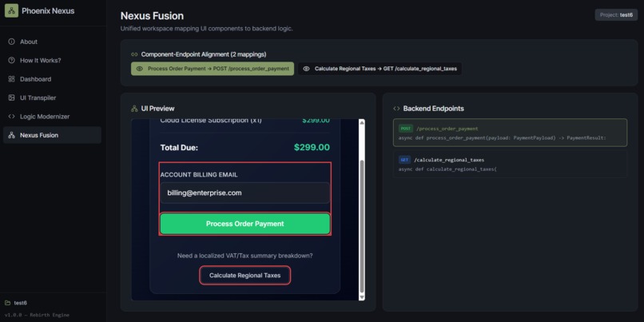Click the UI Preview panel header icon
644x322 pixels.
(134, 109)
